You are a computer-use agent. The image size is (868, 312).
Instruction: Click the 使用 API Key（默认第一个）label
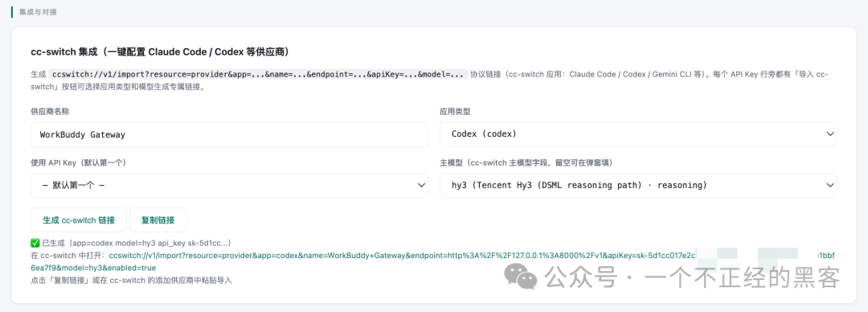click(79, 162)
